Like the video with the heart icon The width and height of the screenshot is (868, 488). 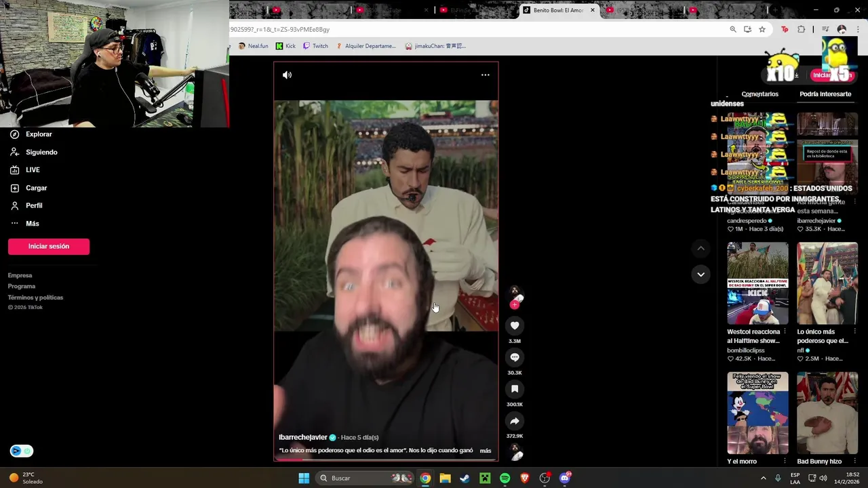515,326
